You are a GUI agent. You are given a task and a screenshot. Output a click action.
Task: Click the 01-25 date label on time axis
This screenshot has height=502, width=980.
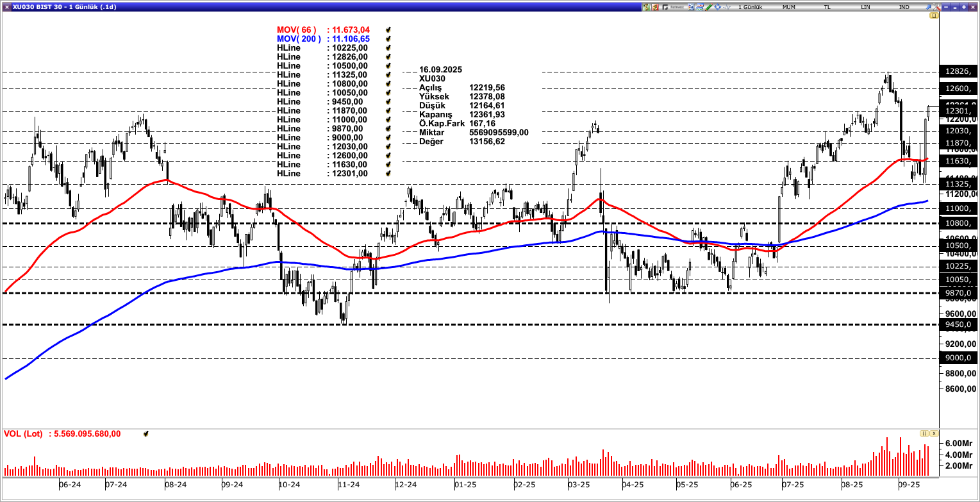(465, 485)
